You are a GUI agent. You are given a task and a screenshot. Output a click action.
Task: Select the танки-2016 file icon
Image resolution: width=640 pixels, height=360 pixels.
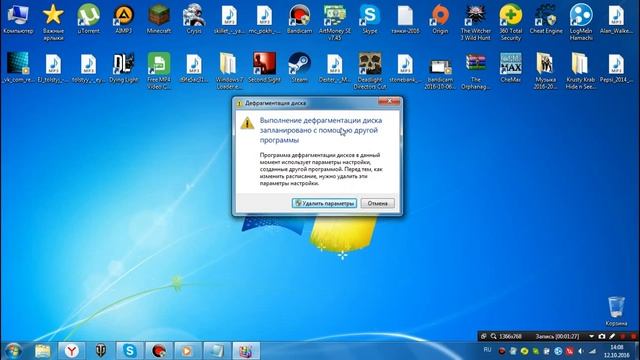pos(405,19)
